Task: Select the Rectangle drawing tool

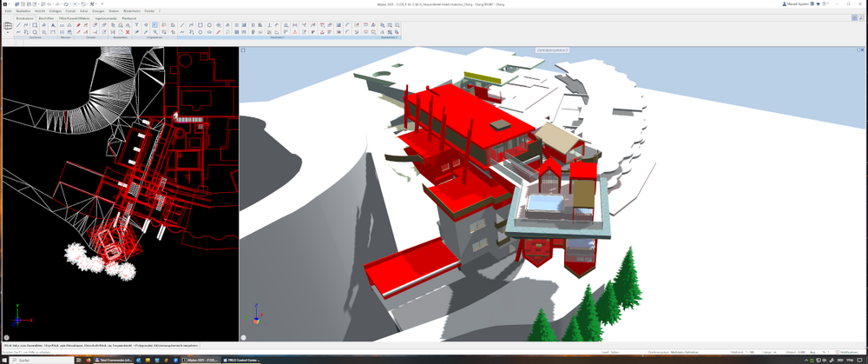Action: pyautogui.click(x=201, y=25)
